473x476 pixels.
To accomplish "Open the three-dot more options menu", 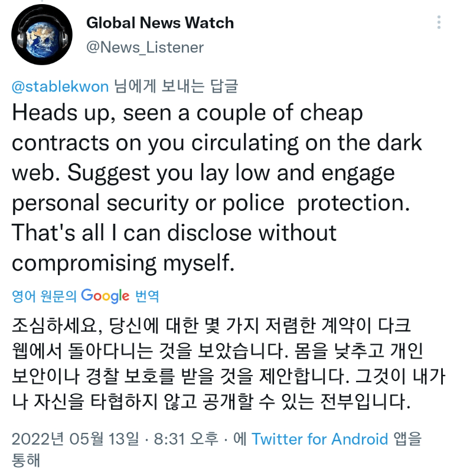I will tap(439, 22).
